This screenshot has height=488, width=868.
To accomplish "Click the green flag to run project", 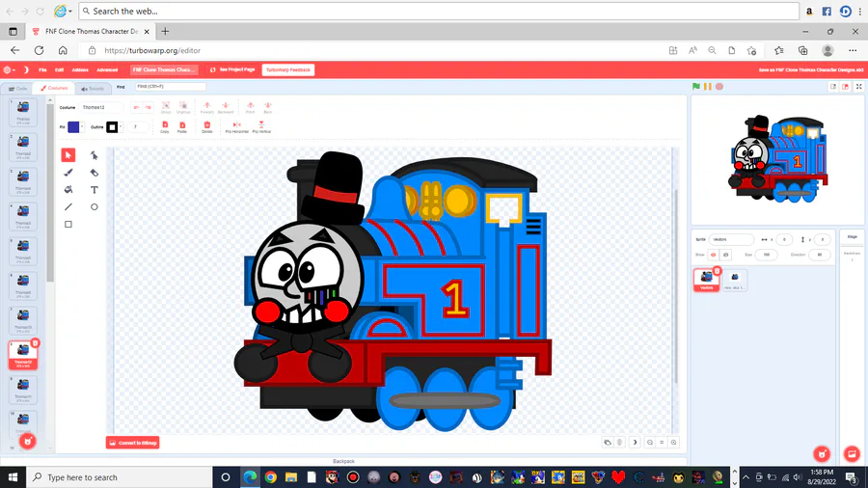I will pyautogui.click(x=696, y=86).
